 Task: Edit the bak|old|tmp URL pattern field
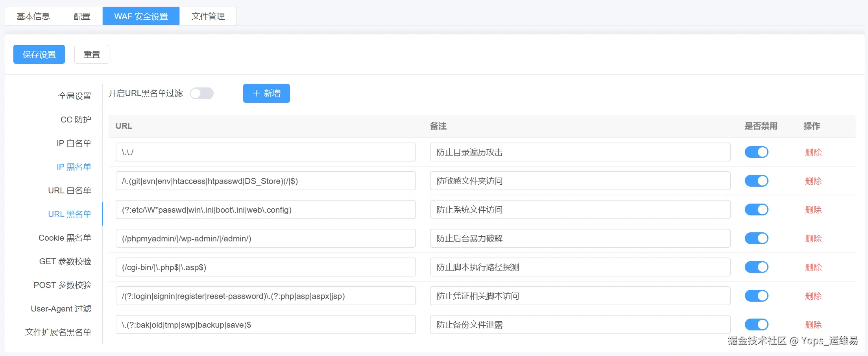[266, 324]
